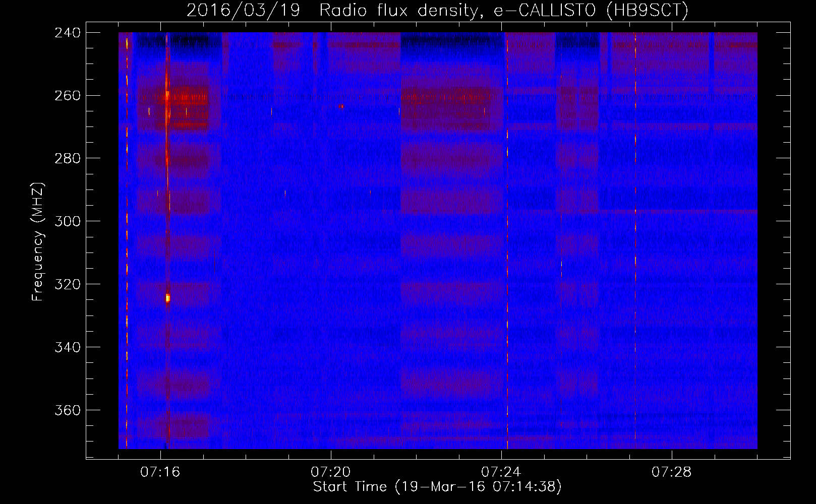Click the 07:28 time tick label

coord(672,472)
